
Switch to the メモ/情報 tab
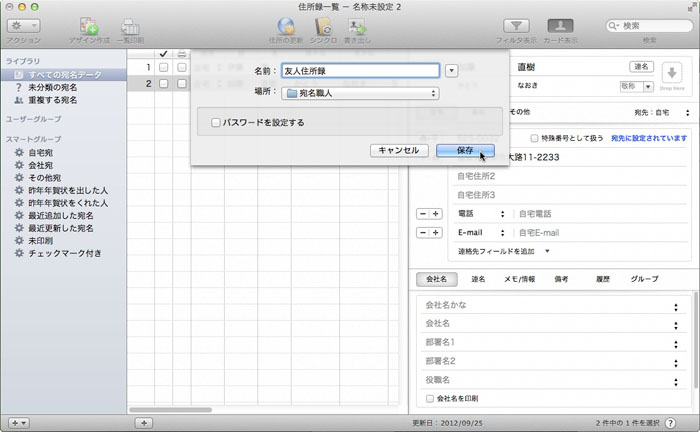[519, 279]
